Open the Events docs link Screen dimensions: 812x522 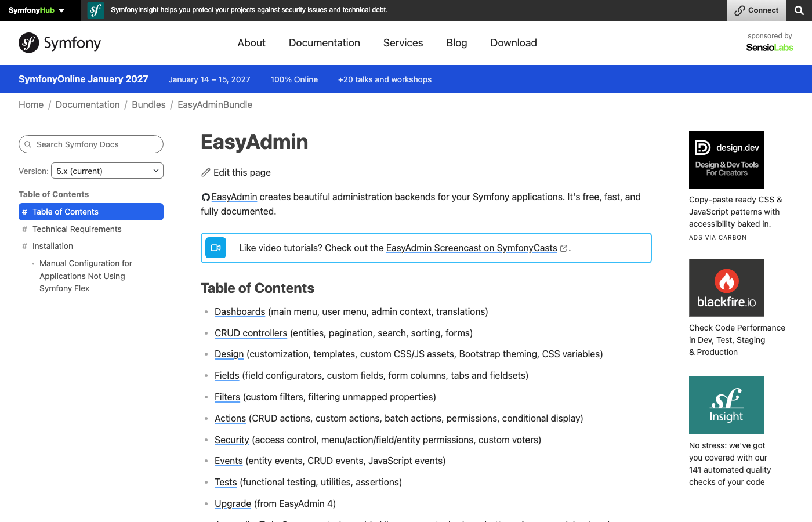click(229, 461)
